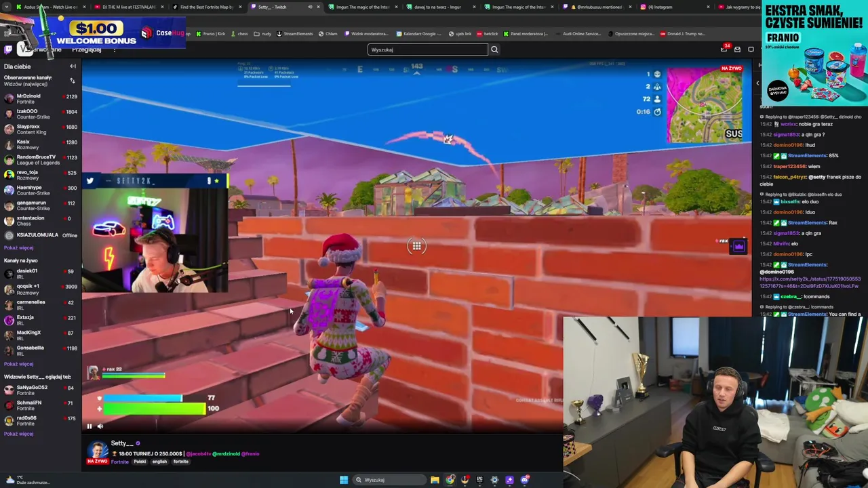Open the Kasix channel in sidebar
This screenshot has width=868, height=488.
[41, 144]
